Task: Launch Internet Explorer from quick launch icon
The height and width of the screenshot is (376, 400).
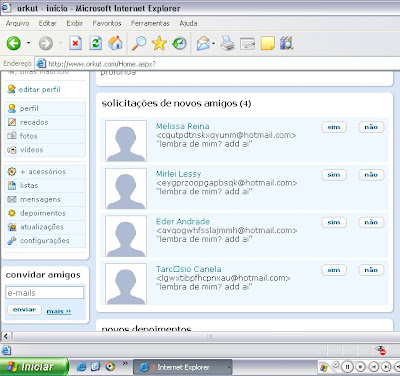Action: (81, 367)
